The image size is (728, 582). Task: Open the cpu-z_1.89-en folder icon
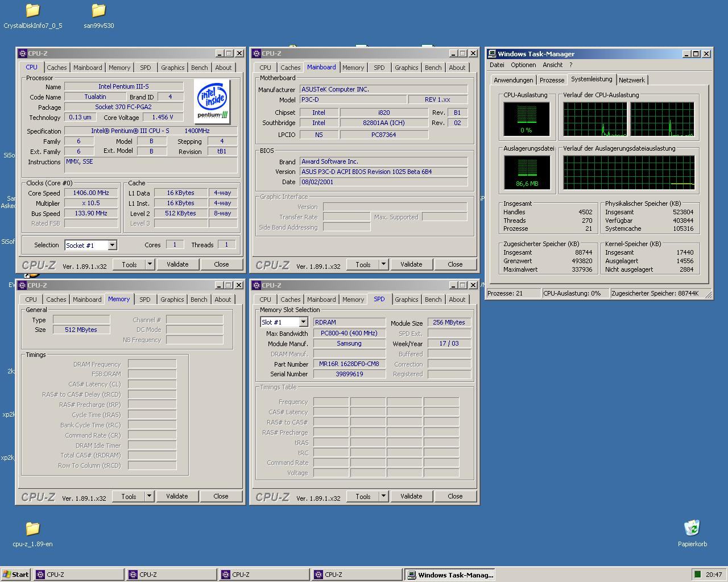coord(32,529)
